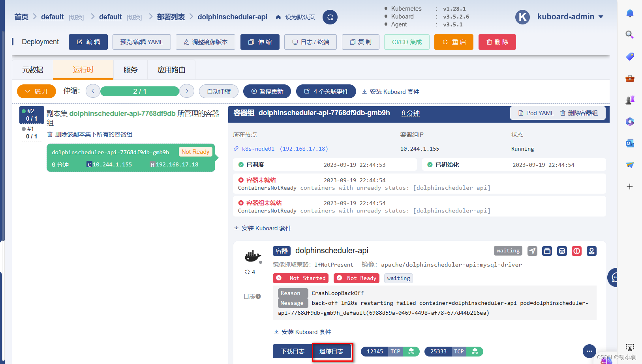Click 调整镜像版本 button

[205, 42]
